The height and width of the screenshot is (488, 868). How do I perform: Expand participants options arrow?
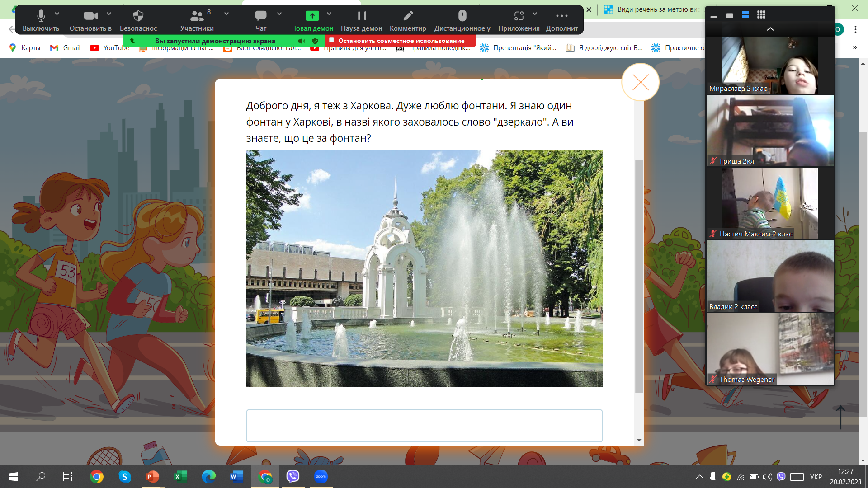click(x=226, y=14)
